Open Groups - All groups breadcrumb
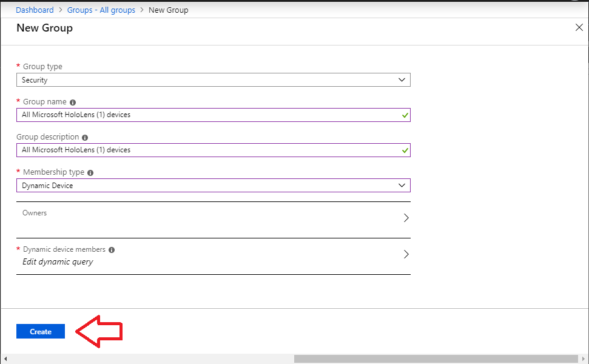The width and height of the screenshot is (589, 364). click(x=101, y=10)
